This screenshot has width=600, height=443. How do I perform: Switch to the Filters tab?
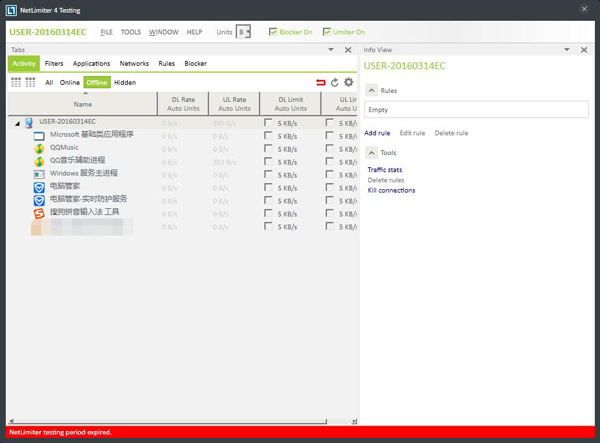(54, 64)
